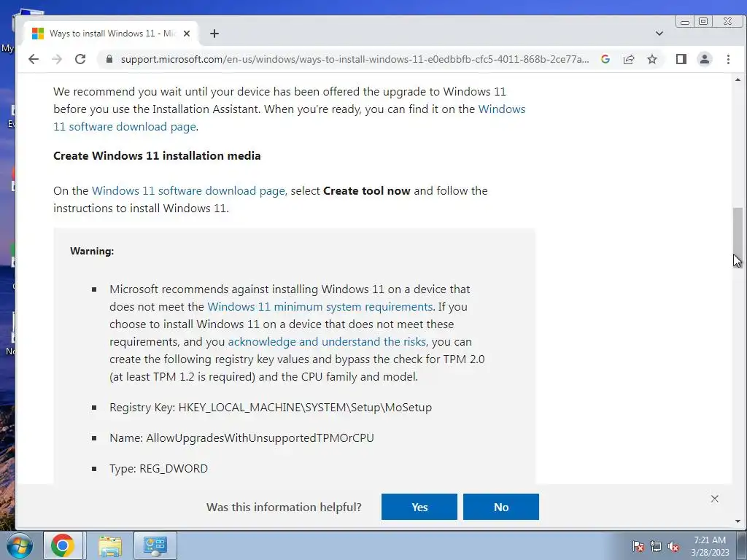Click the Create Windows 11 installation media heading
Screen dimensions: 747x560
(x=157, y=156)
